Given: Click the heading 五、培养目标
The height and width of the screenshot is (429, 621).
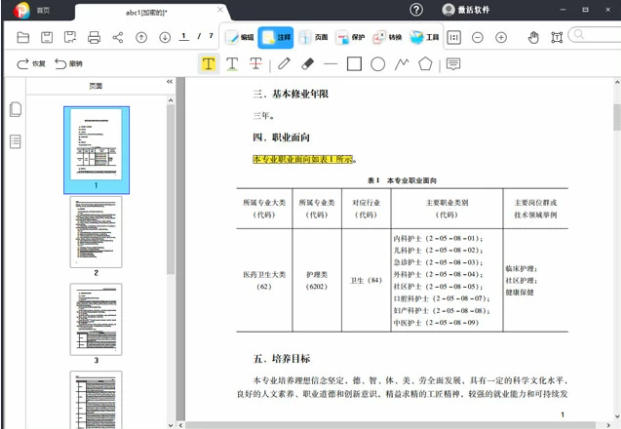Looking at the screenshot, I should coord(282,359).
